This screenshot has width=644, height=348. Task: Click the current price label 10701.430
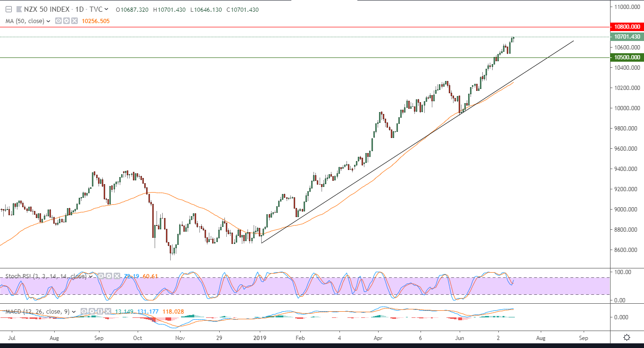pos(627,37)
